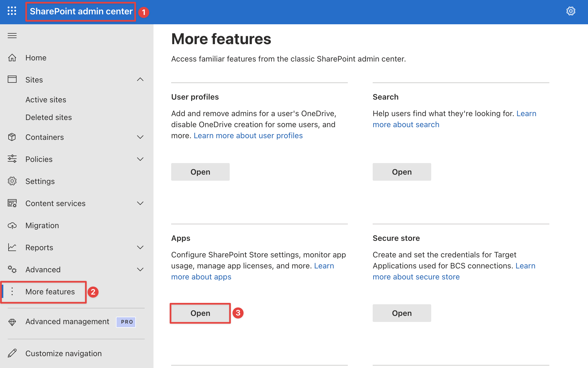Click Open under Secure store
The width and height of the screenshot is (588, 368).
coord(402,313)
